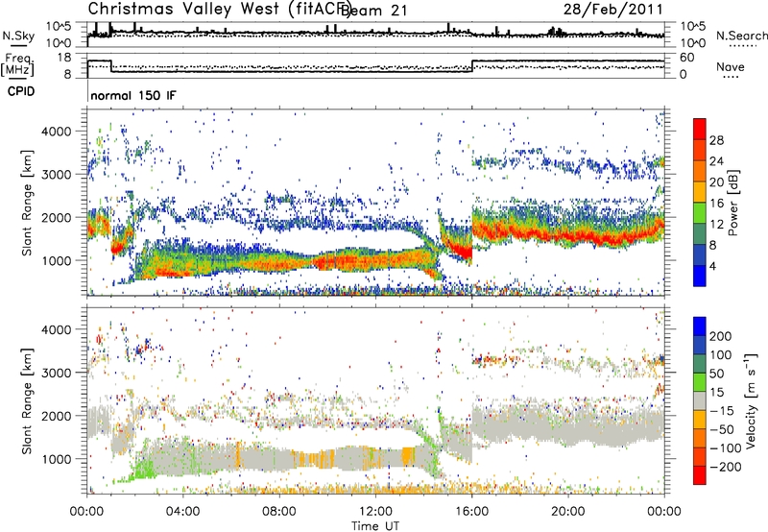Viewport: 768px width, 532px height.
Task: Click the 'Time UT' axis title
Action: click(375, 526)
